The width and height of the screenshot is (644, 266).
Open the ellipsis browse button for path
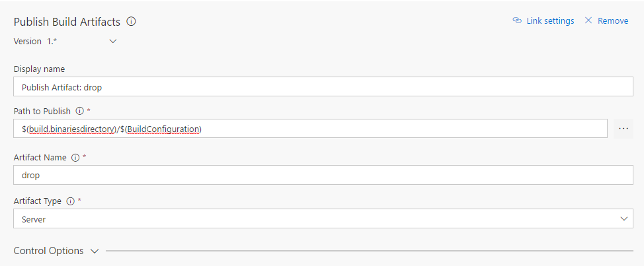click(x=623, y=129)
